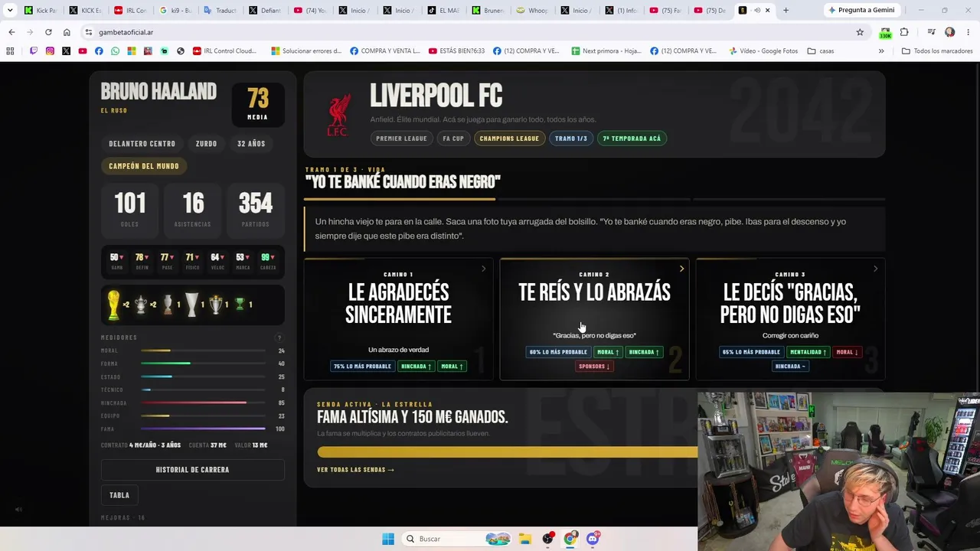Click the Sponsors down tag on Camino 2
Viewport: 980px width, 551px height.
tap(594, 367)
